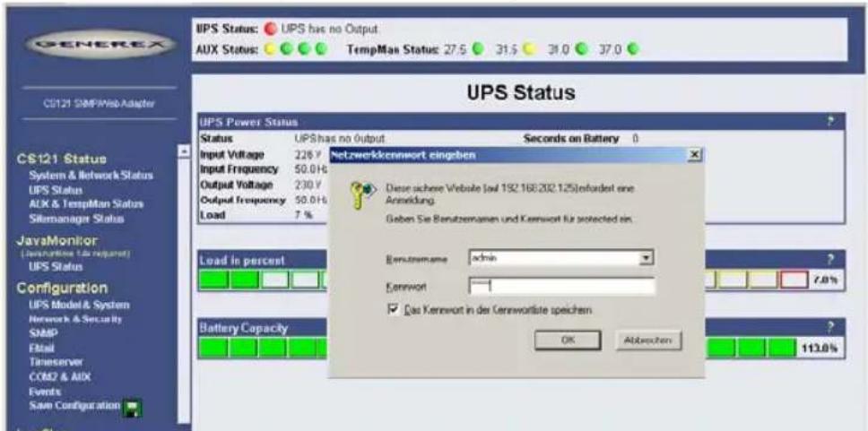Image resolution: width=868 pixels, height=431 pixels.
Task: Click the yellow AUX Status indicator light
Action: pyautogui.click(x=271, y=50)
